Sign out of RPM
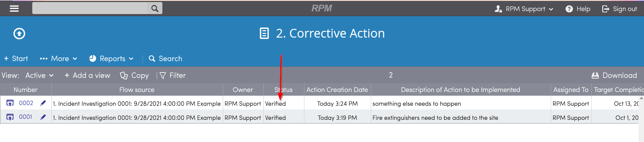Viewport: 644px width, 142px height. [x=620, y=9]
